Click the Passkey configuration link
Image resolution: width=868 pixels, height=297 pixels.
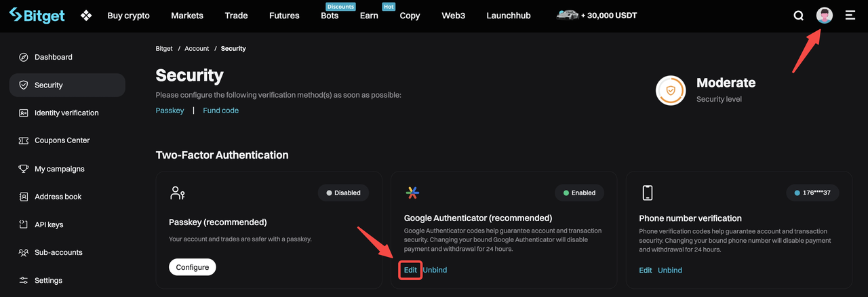170,111
